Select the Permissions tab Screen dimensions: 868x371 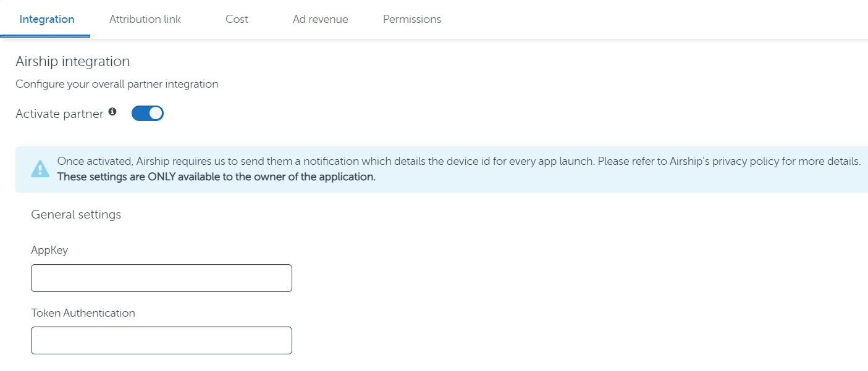point(412,19)
